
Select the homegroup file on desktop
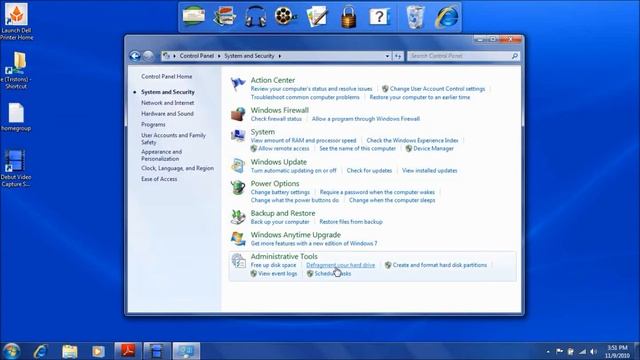16,117
